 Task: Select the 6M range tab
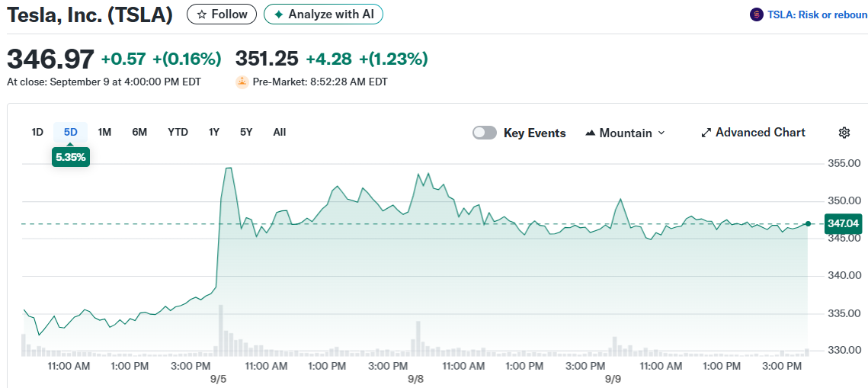point(139,133)
